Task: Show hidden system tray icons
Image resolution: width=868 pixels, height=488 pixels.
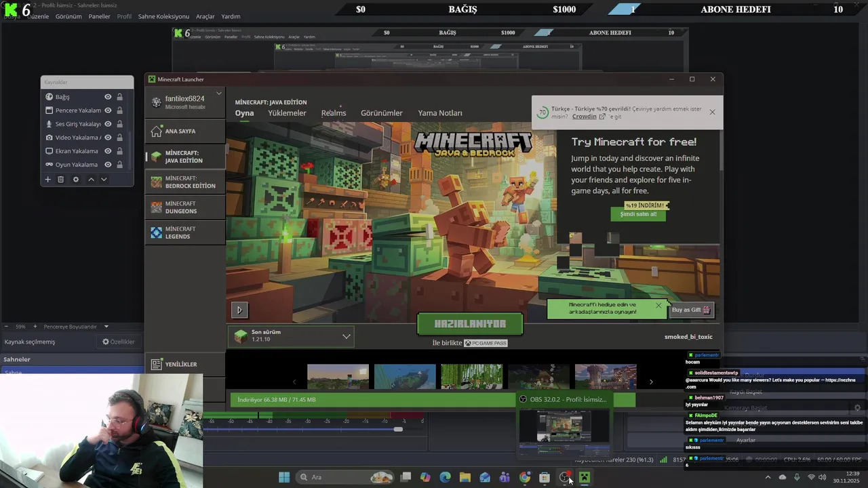Action: (768, 477)
